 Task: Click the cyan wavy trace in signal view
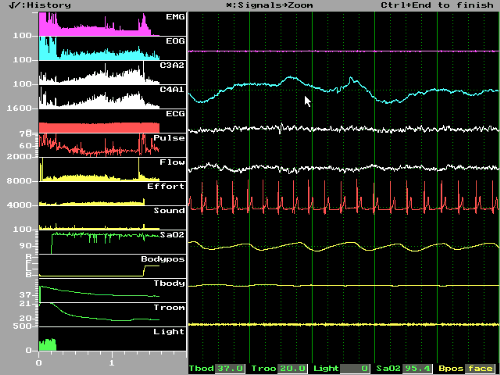coord(343,89)
